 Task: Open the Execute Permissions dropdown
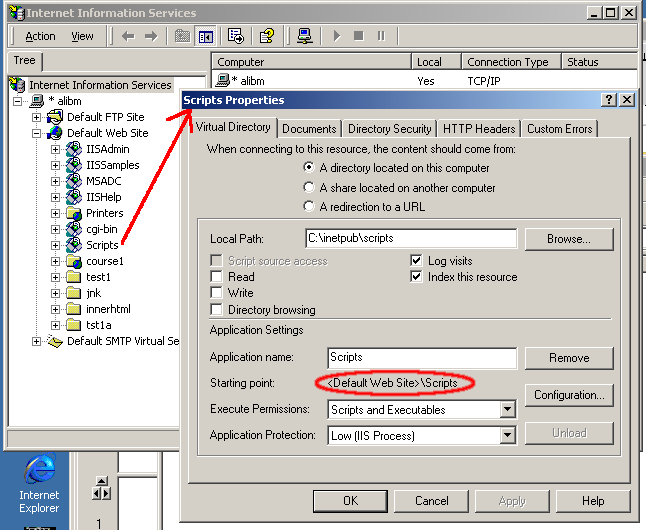pyautogui.click(x=508, y=410)
